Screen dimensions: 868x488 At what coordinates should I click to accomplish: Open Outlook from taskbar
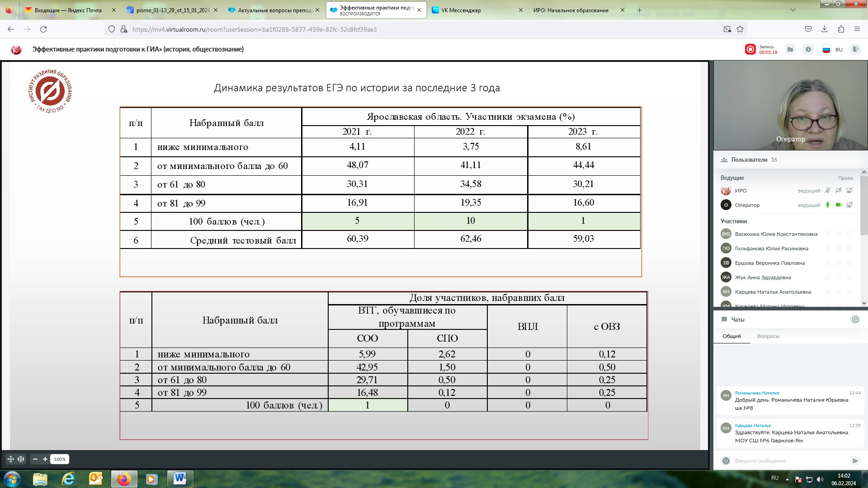point(96,479)
